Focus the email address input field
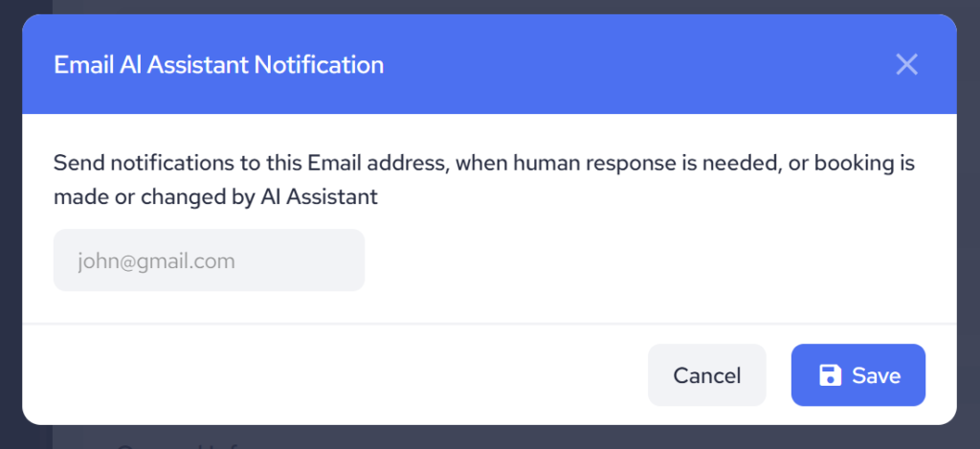 209,260
